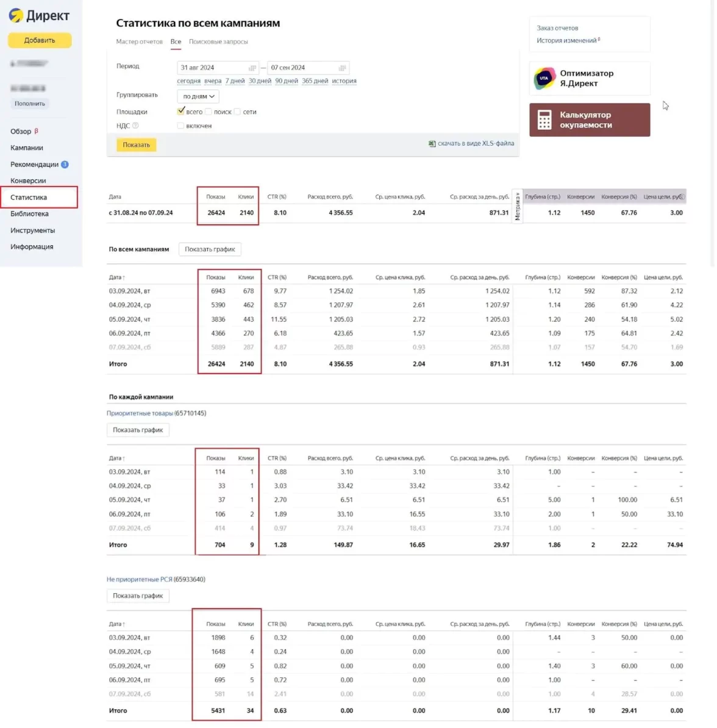The width and height of the screenshot is (717, 728).
Task: Open the Заказ отчетов link
Action: click(557, 28)
